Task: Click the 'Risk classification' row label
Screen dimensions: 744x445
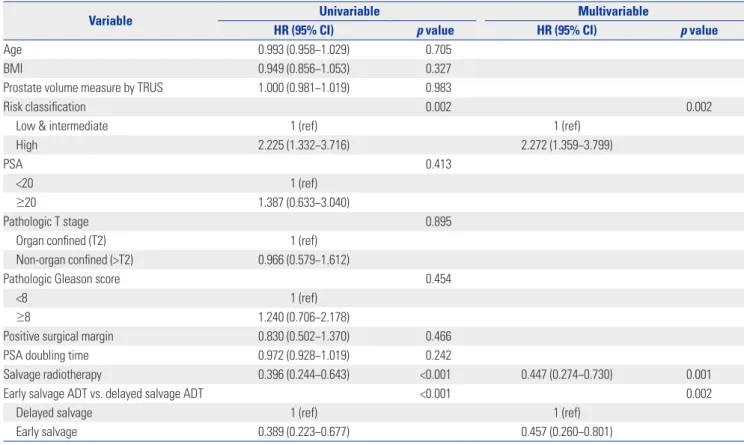Action: (45, 107)
